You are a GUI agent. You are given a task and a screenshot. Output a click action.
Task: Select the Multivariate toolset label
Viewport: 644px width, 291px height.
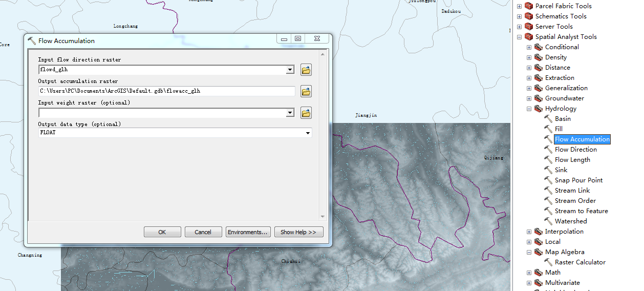click(x=563, y=283)
